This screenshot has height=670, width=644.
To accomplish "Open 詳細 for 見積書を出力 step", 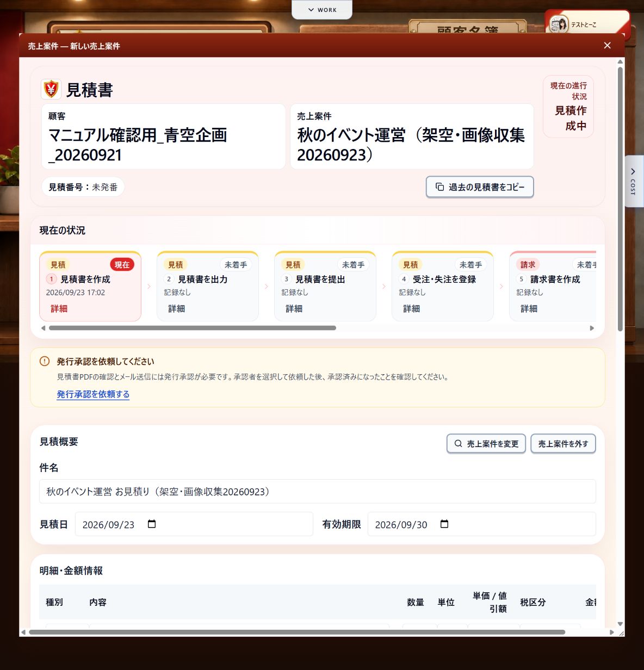I will pyautogui.click(x=177, y=308).
